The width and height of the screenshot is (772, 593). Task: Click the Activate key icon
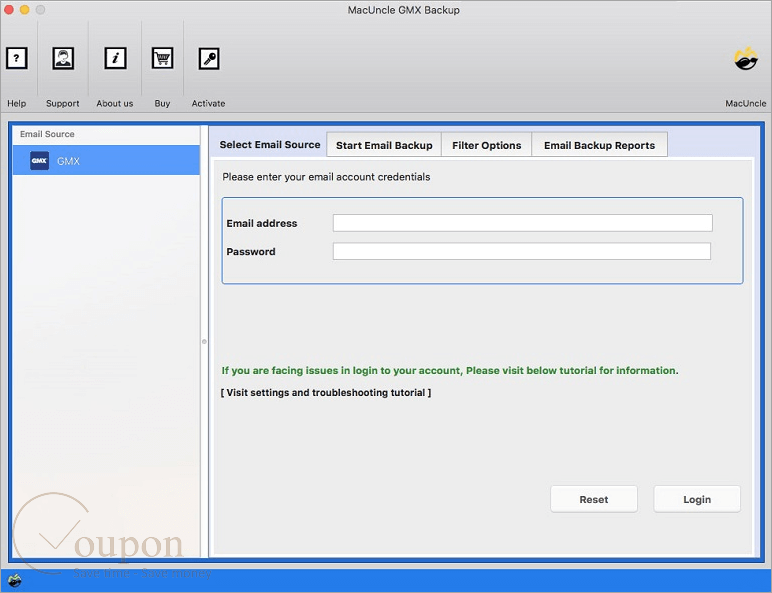(209, 59)
